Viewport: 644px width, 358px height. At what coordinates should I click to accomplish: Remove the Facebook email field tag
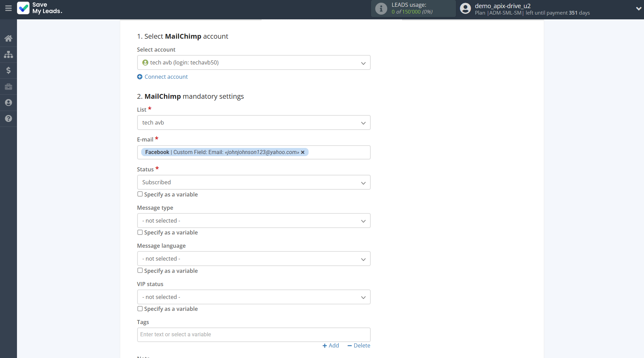pos(303,152)
